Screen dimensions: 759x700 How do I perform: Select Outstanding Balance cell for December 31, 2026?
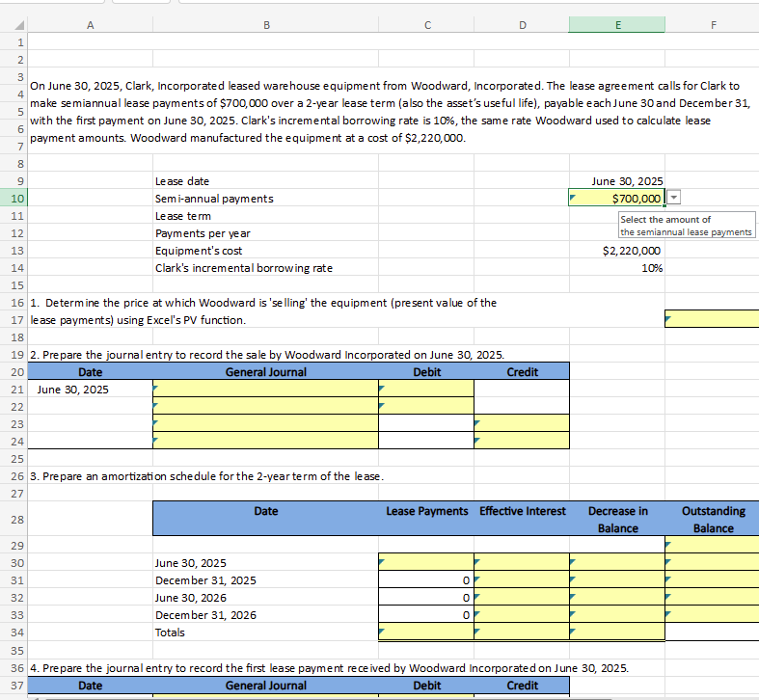[x=712, y=615]
